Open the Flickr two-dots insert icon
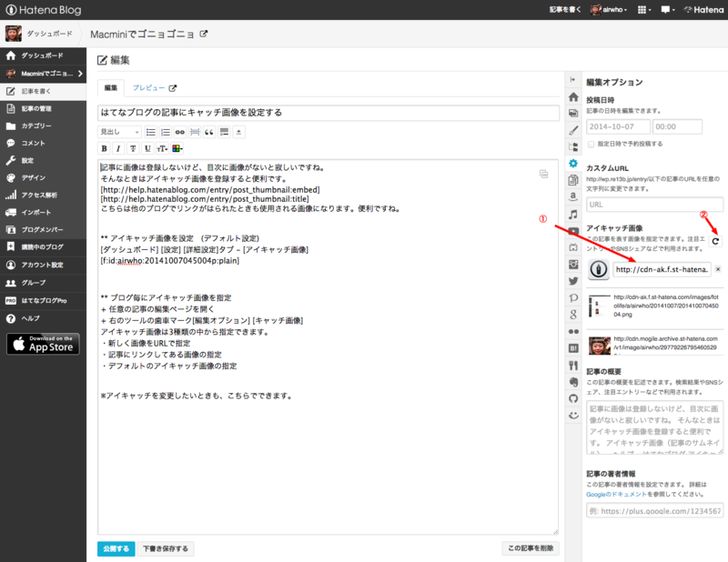 [x=573, y=331]
